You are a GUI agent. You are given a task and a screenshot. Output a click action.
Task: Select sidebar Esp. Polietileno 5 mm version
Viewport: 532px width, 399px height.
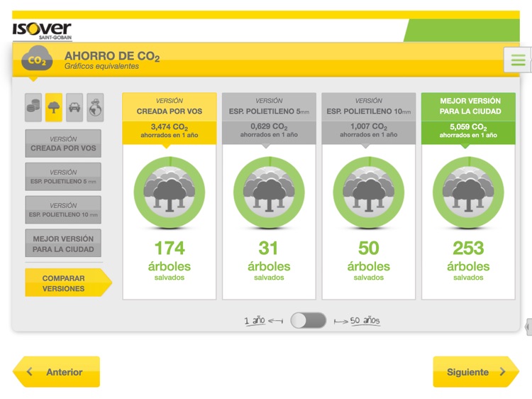[x=63, y=177]
